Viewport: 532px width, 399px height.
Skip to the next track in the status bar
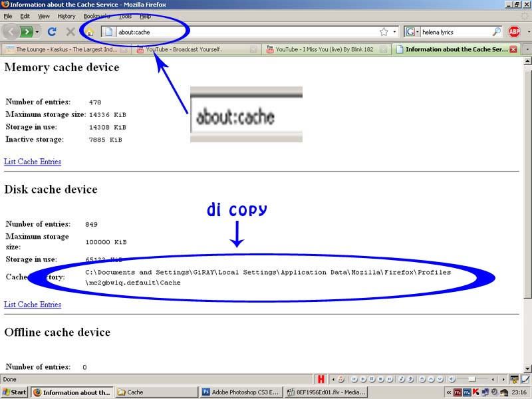click(390, 379)
